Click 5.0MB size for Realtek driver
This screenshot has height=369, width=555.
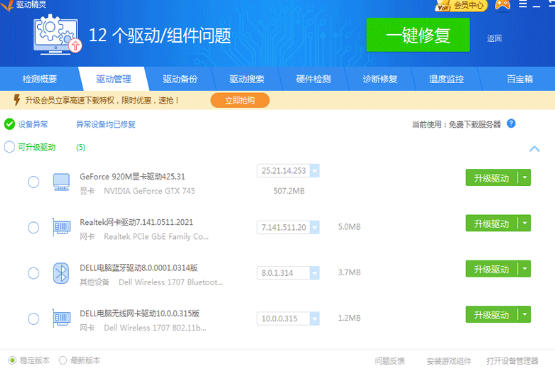tap(349, 227)
